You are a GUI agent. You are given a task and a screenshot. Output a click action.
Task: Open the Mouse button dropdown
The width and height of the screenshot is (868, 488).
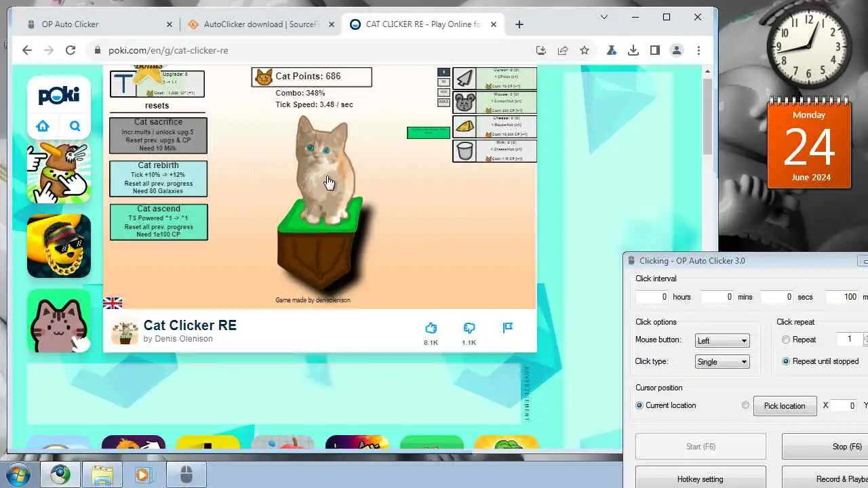pyautogui.click(x=722, y=340)
